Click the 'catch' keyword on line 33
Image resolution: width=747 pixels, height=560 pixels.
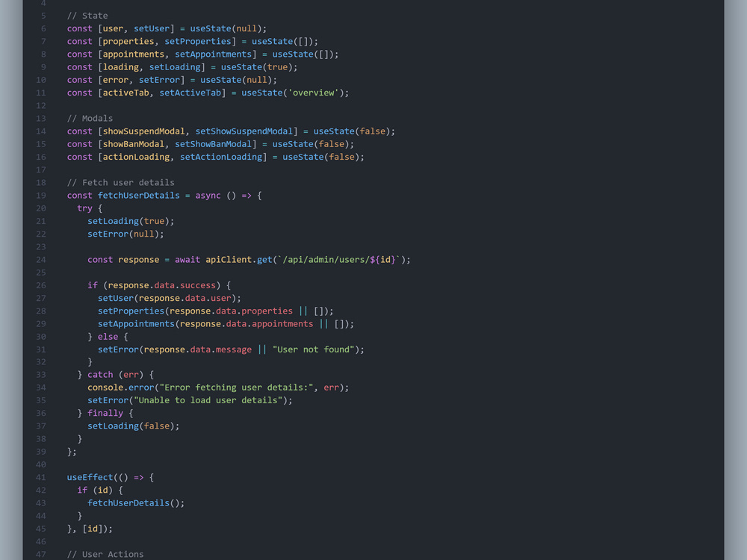coord(100,376)
